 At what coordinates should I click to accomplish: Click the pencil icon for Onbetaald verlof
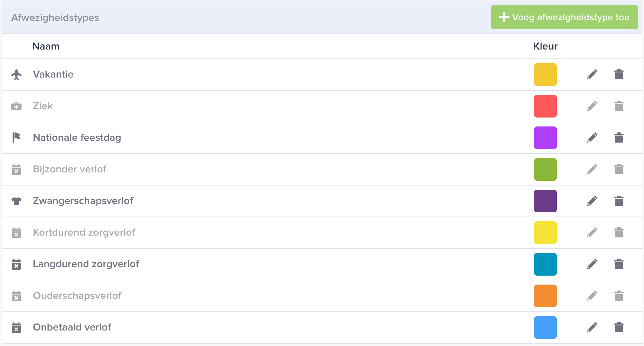pyautogui.click(x=592, y=328)
